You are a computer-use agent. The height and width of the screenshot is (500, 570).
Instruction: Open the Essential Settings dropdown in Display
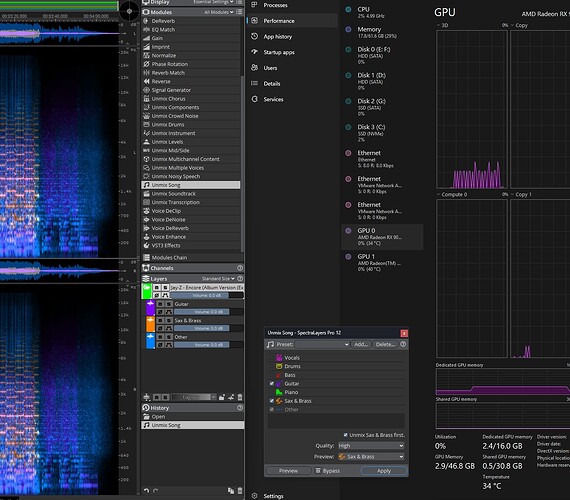pos(213,2)
